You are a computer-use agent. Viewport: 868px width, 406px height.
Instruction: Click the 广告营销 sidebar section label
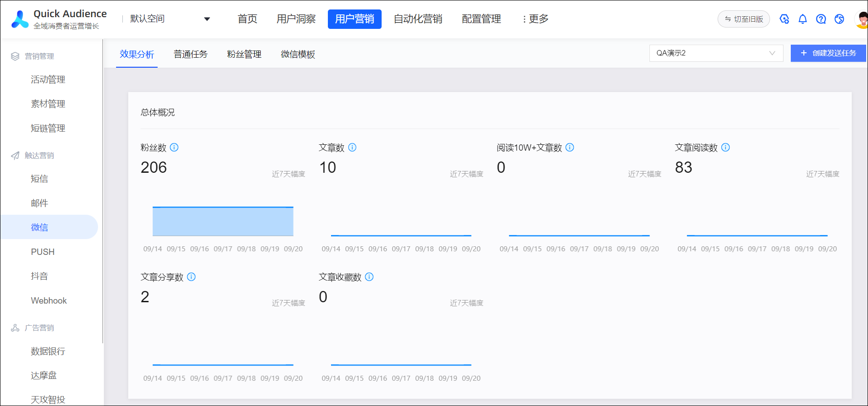(39, 328)
